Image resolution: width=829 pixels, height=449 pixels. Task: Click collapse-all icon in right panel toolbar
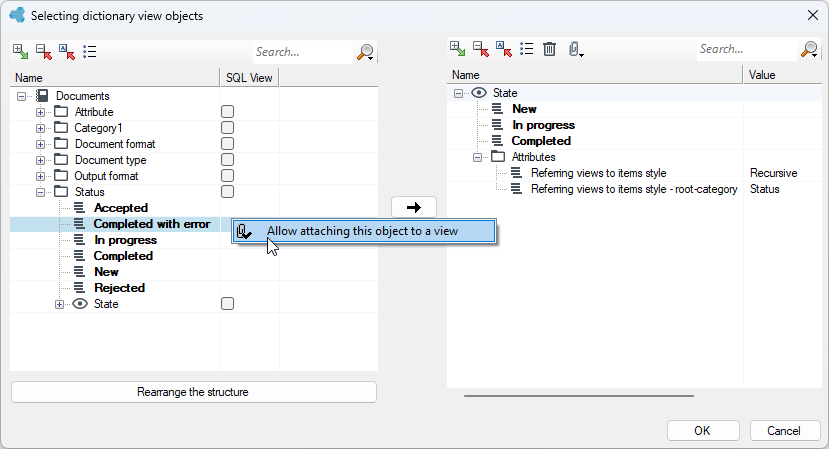click(x=481, y=49)
